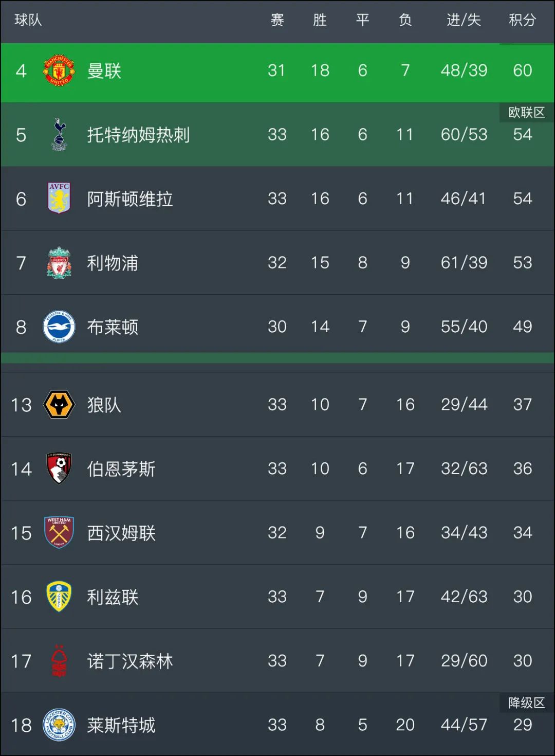The image size is (555, 756).
Task: Click the Manchester United club crest
Action: coord(59,70)
